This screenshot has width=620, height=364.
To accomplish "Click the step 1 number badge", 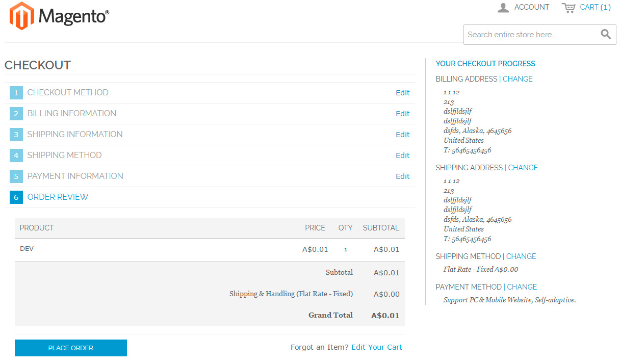I will coord(16,93).
